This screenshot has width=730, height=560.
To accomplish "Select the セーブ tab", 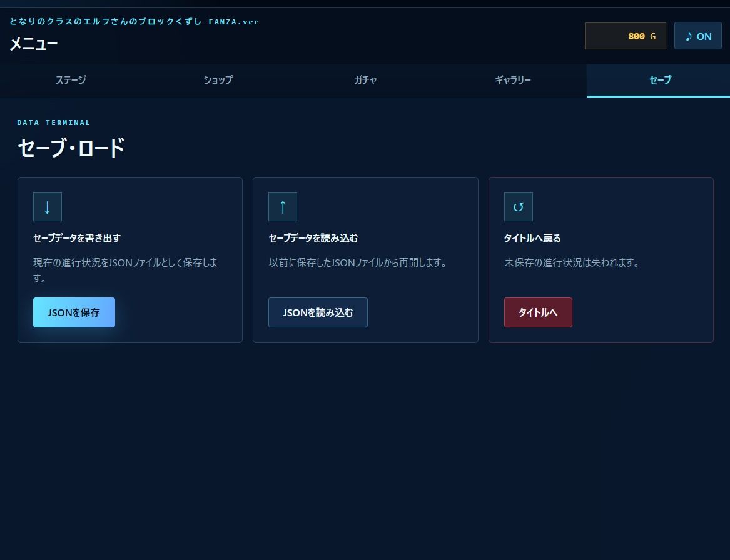I will (658, 81).
